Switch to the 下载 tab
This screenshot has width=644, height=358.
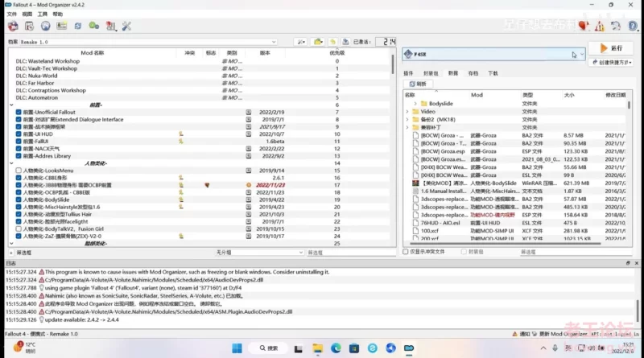point(493,73)
